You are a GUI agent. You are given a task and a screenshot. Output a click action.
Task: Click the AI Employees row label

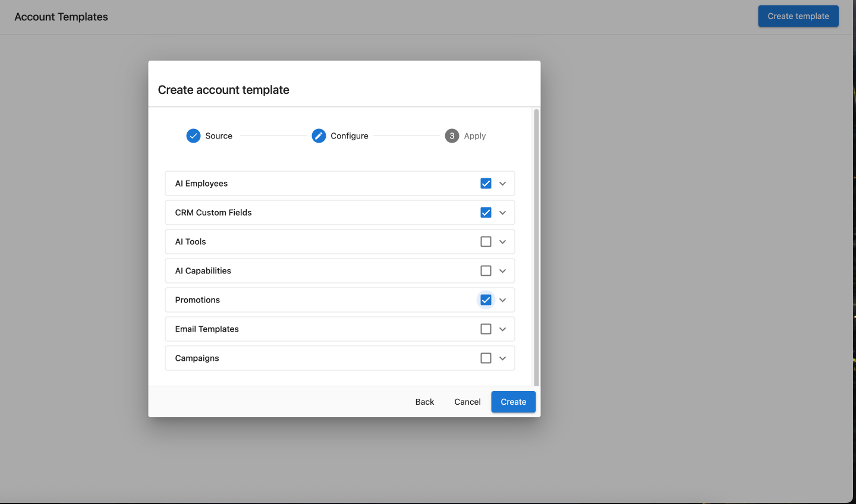tap(202, 184)
